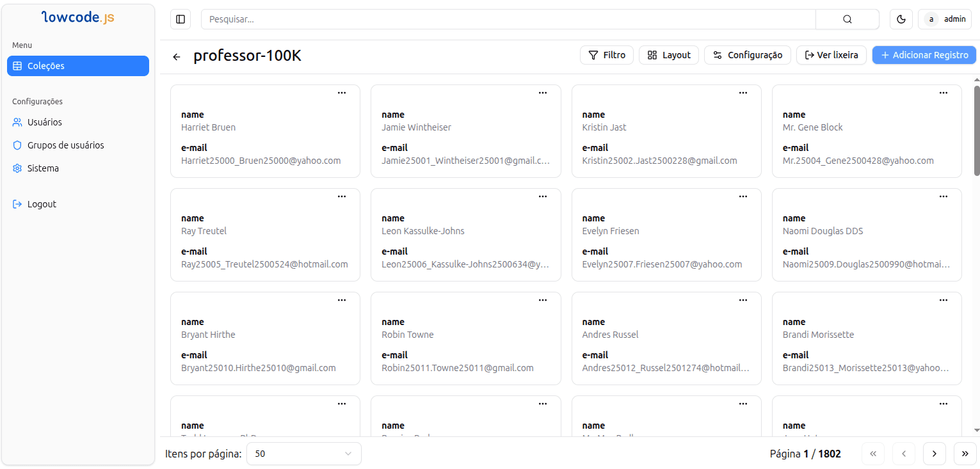The width and height of the screenshot is (980, 469).
Task: Collapse the sidebar using the panel icon
Action: tap(180, 19)
